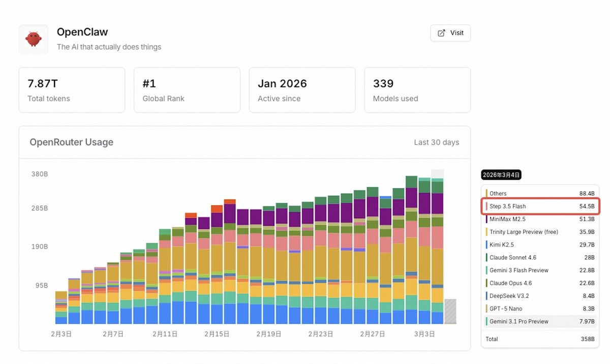Click the 339 Models used card
Viewport: 610px width, 364px height.
pyautogui.click(x=417, y=90)
